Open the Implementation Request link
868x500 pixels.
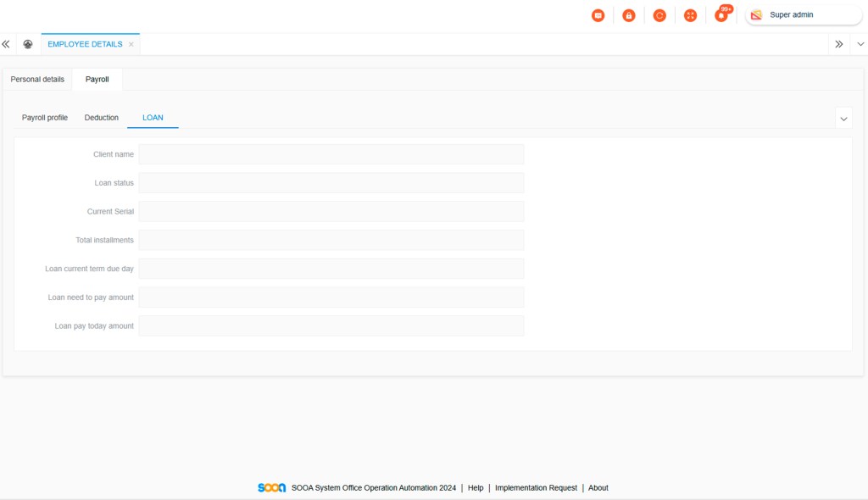click(x=536, y=488)
